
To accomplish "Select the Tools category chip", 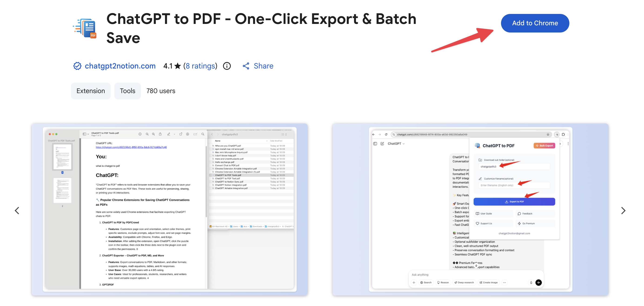I will (127, 91).
